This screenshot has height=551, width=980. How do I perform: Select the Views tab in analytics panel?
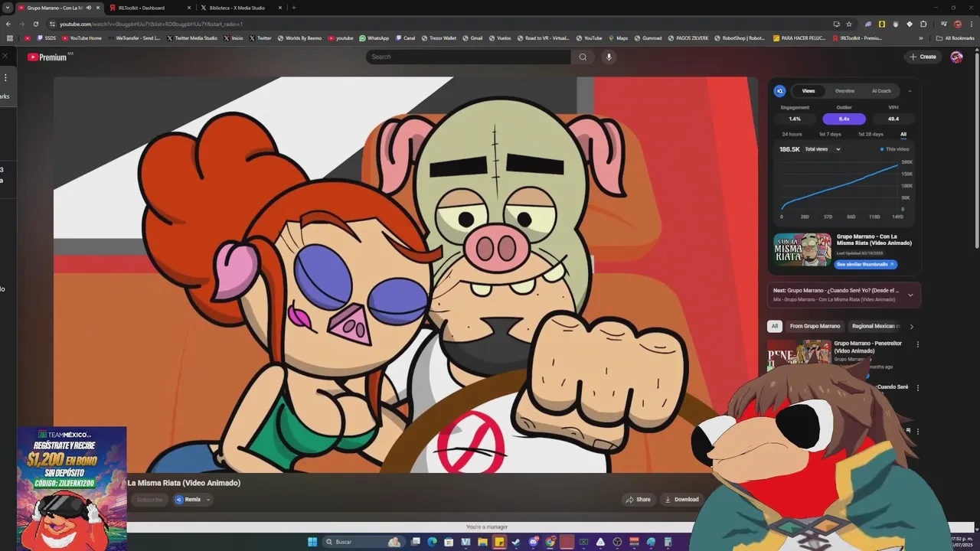point(808,91)
